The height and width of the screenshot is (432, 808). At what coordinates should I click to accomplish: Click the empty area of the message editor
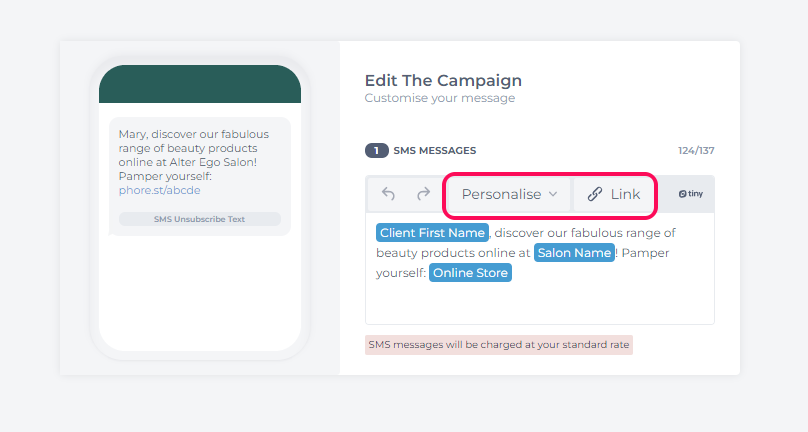coord(540,303)
